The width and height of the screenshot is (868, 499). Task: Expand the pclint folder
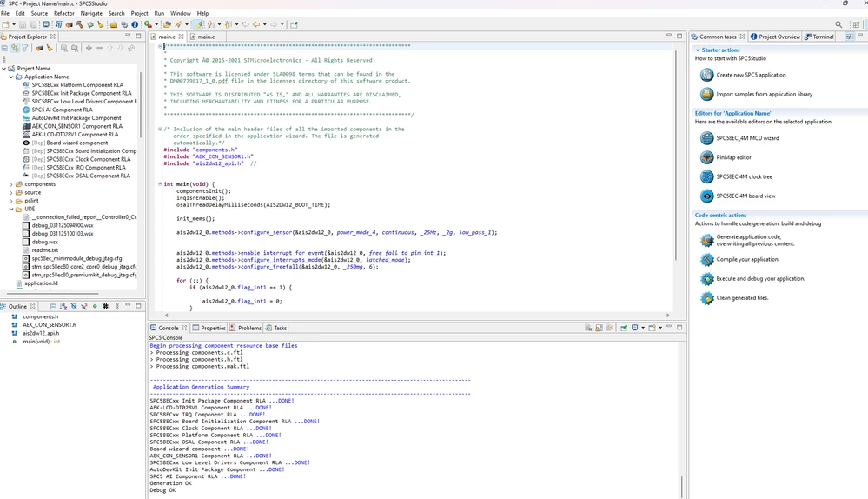[11, 201]
